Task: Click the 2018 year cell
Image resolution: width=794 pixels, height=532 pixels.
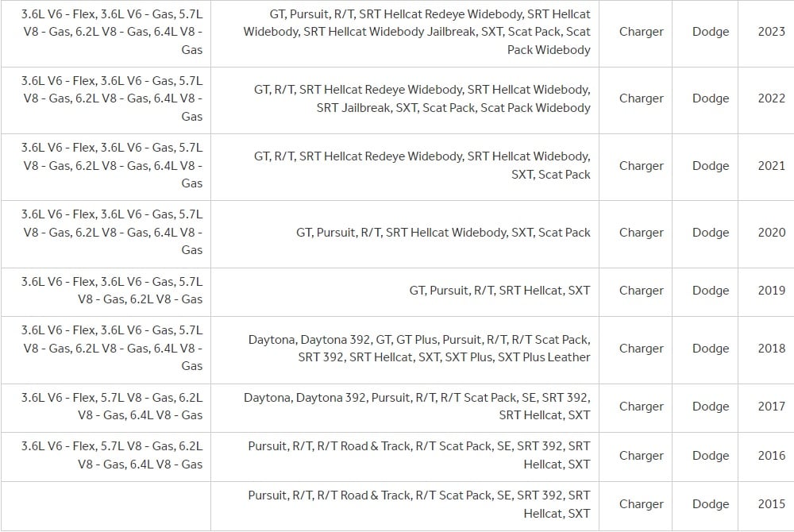Action: 771,349
